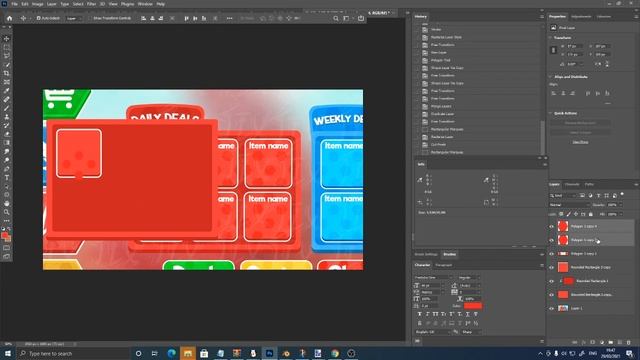The image size is (640, 360).
Task: Click the delete layer trash icon
Action: click(x=629, y=342)
